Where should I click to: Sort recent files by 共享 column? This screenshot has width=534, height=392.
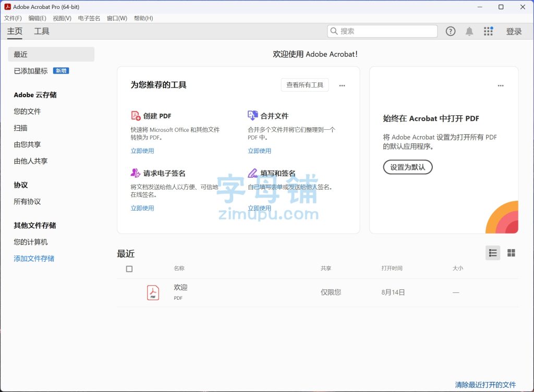click(326, 268)
